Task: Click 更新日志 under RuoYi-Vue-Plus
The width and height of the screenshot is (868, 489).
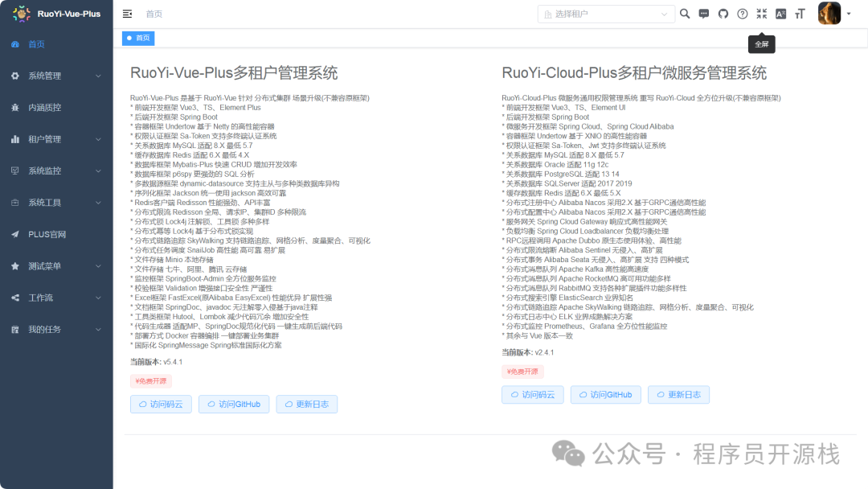Action: coord(307,405)
